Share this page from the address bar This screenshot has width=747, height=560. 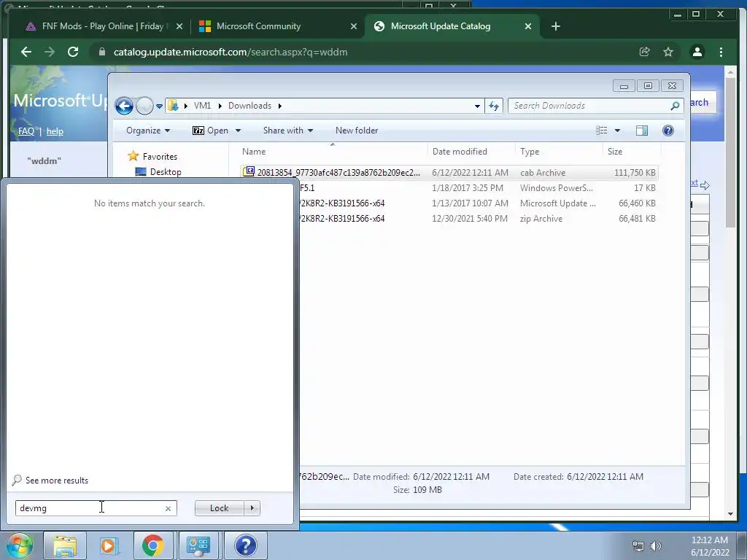click(x=645, y=52)
